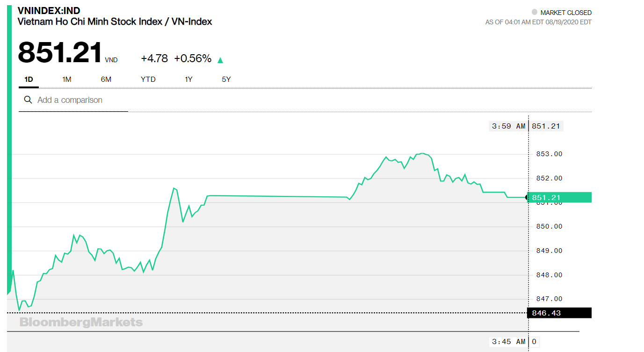The width and height of the screenshot is (644, 352).
Task: Switch to the 6M chart range
Action: (106, 79)
